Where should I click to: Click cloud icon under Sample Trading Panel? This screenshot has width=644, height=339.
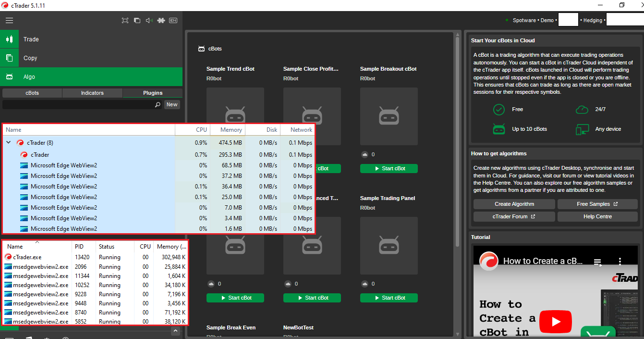click(x=365, y=284)
